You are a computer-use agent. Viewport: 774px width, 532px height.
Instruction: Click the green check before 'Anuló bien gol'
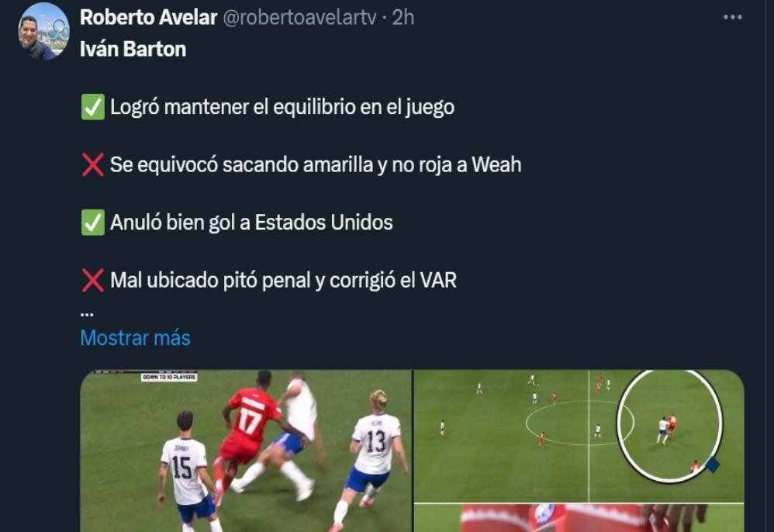(x=93, y=223)
